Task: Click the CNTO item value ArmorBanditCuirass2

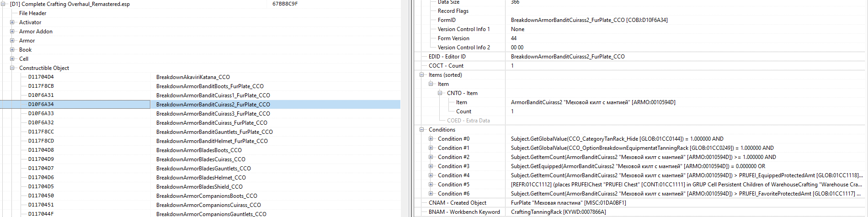Action: [x=593, y=102]
